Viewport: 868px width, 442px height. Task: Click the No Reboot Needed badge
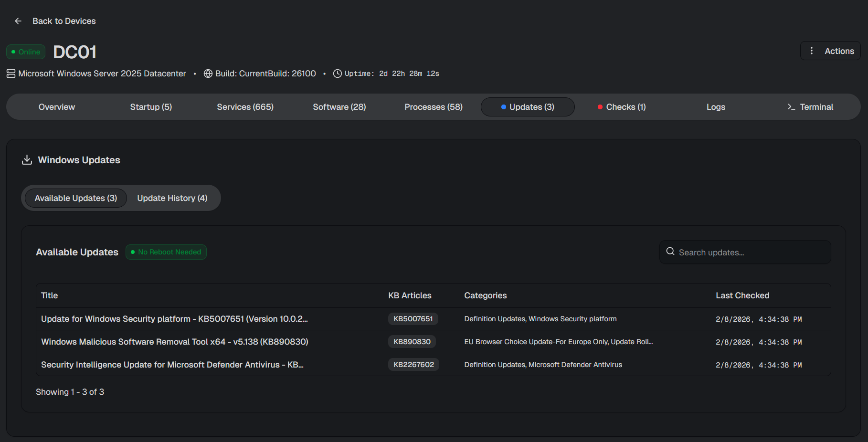click(166, 252)
